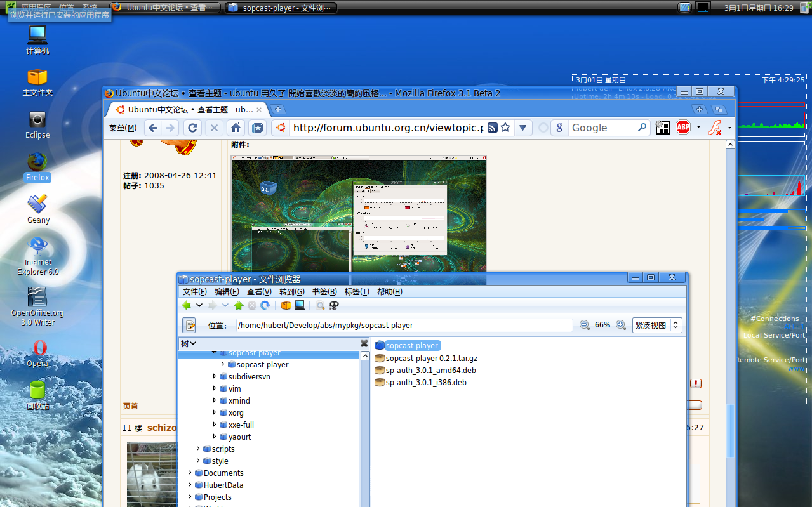Screen dimensions: 812x507
Task: Click the tree pane's vertical scrollbar
Action: (365, 428)
